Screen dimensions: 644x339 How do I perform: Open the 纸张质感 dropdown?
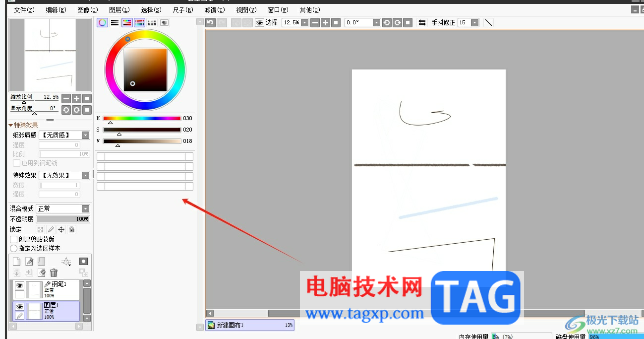(85, 135)
